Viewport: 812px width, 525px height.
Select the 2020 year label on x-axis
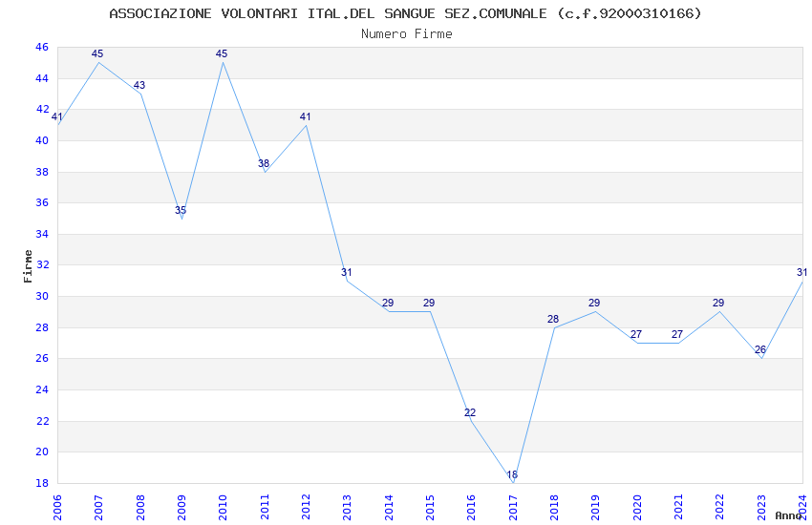(x=637, y=507)
